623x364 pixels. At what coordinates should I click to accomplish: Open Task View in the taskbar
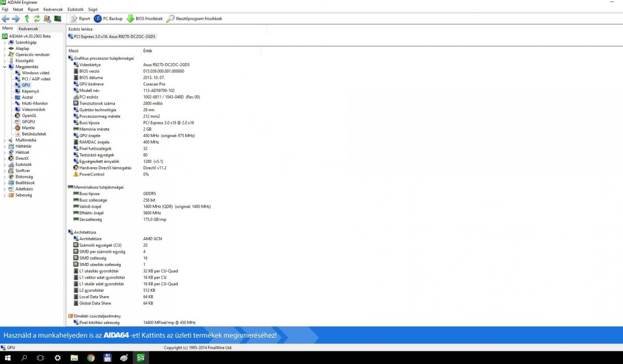tap(40, 358)
